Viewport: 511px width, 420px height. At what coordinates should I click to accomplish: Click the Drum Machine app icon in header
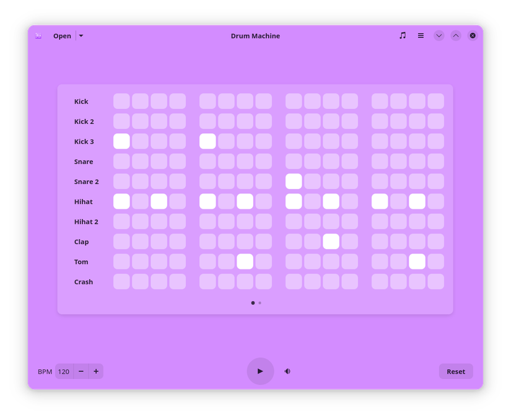[38, 36]
